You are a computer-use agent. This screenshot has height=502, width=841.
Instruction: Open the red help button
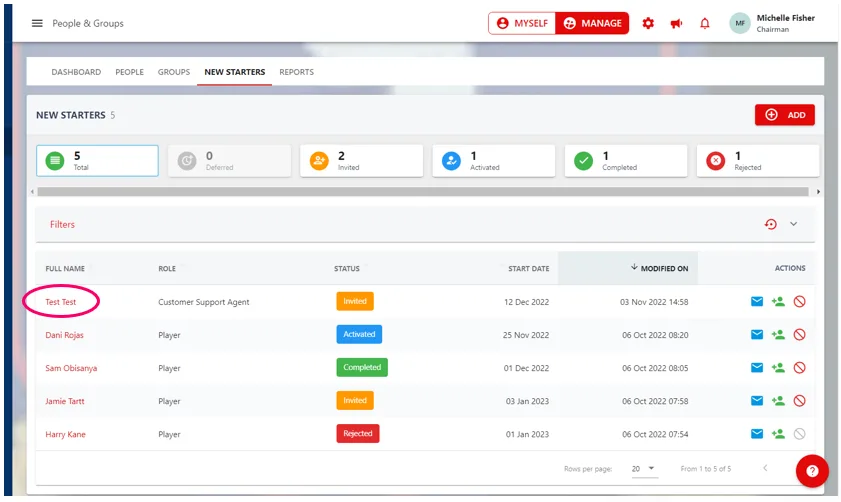(812, 471)
